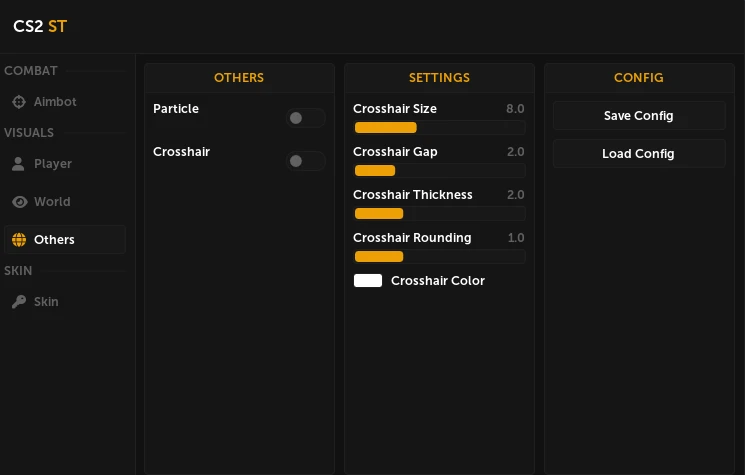Turn on the Crosshair toggle switch
This screenshot has width=745, height=475.
point(305,161)
